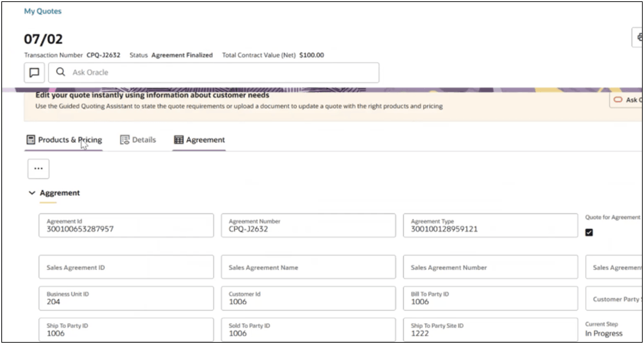The image size is (644, 344).
Task: Click the Customer Id field
Action: [x=309, y=298]
